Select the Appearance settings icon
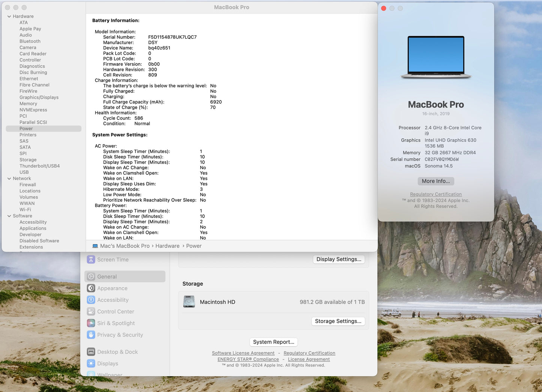The width and height of the screenshot is (542, 392). tap(91, 288)
